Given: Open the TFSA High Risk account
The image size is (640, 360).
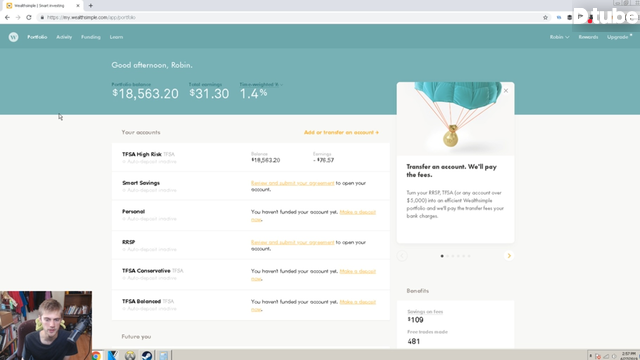Looking at the screenshot, I should [251, 157].
